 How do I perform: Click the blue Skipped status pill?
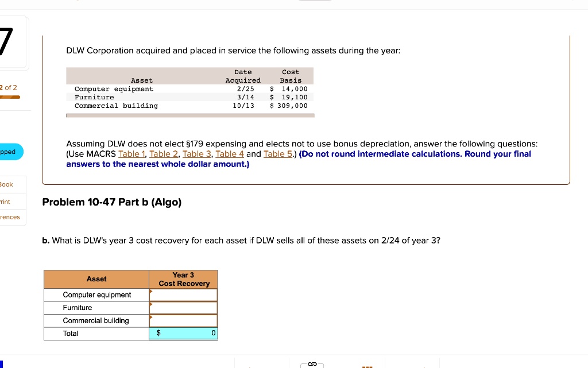tap(10, 152)
